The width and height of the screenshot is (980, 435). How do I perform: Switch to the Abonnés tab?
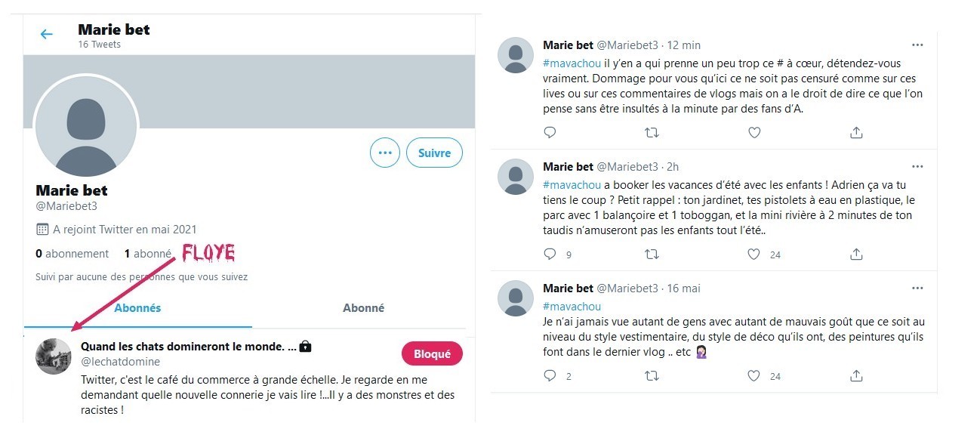tap(137, 307)
